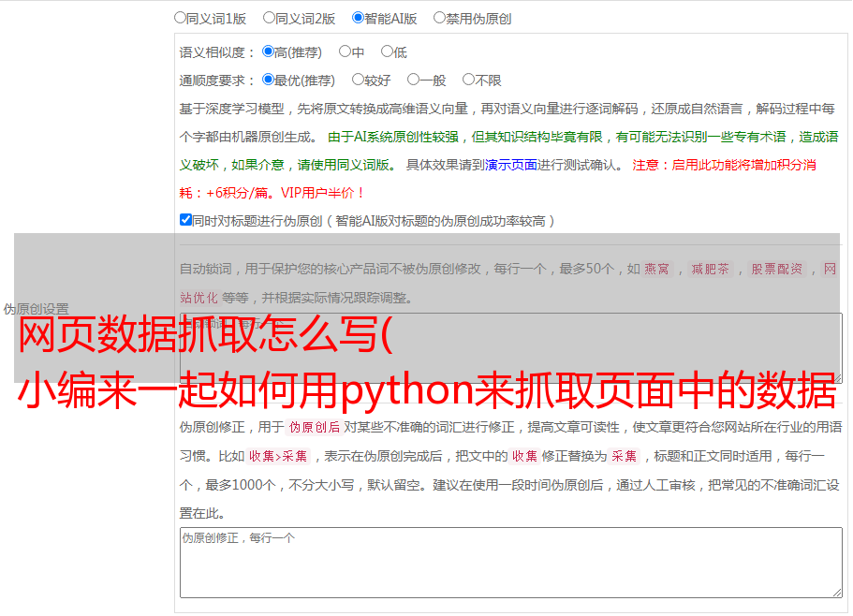The height and width of the screenshot is (616, 853).
Task: Set 通顺度要求 to 不限
Action: (x=468, y=80)
